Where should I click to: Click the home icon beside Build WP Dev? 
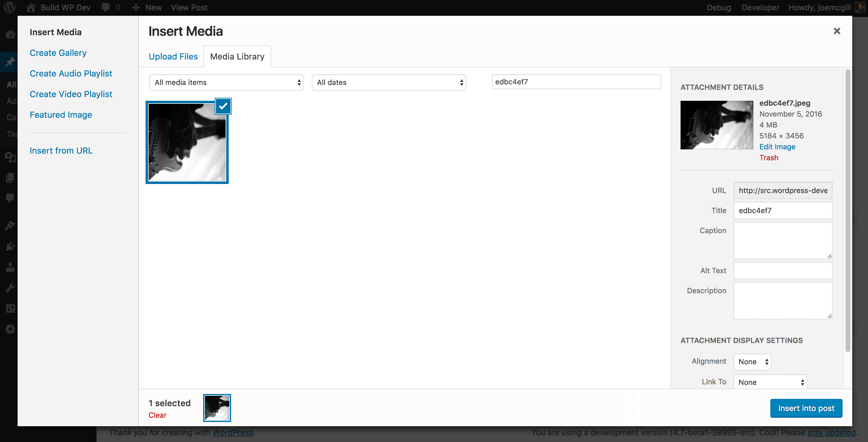point(31,7)
